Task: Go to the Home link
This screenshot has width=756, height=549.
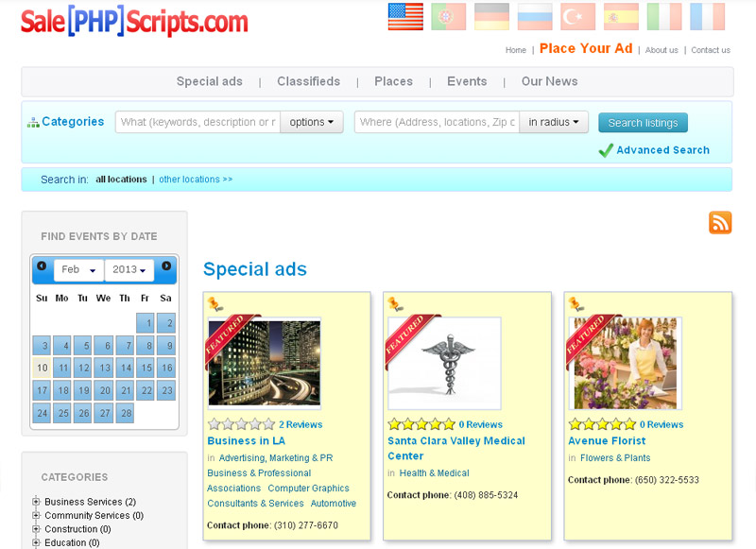Action: click(516, 50)
